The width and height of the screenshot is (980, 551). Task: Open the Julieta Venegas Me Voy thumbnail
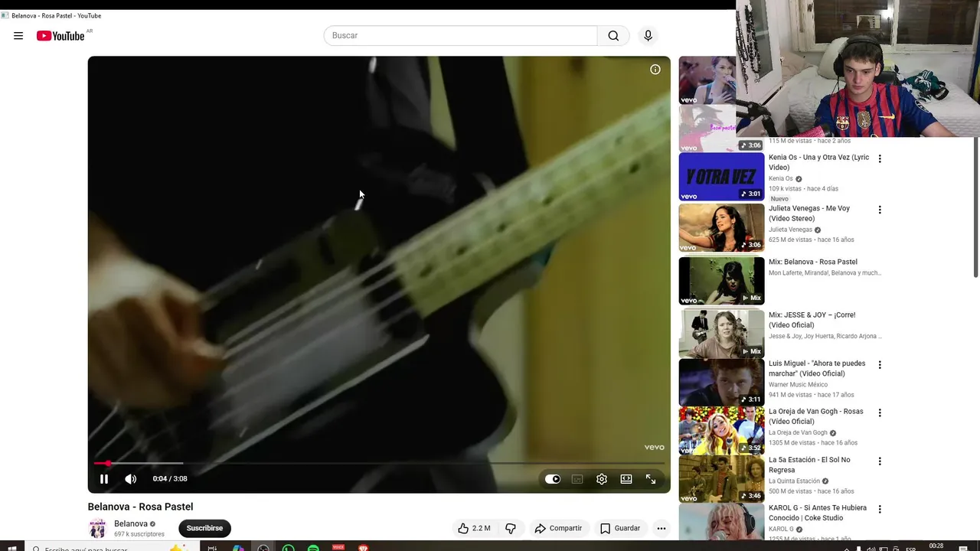click(721, 228)
